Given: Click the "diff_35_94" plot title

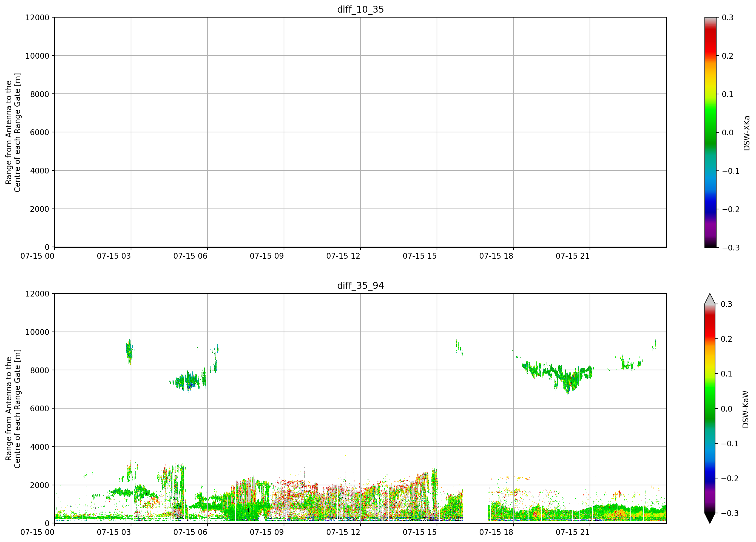Looking at the screenshot, I should [x=360, y=286].
